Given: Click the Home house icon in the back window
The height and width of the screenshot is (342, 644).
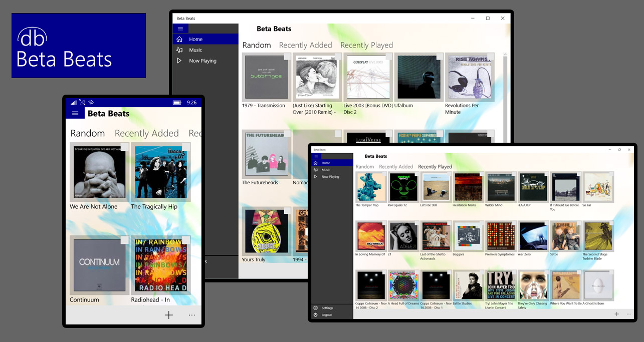Looking at the screenshot, I should pyautogui.click(x=179, y=39).
